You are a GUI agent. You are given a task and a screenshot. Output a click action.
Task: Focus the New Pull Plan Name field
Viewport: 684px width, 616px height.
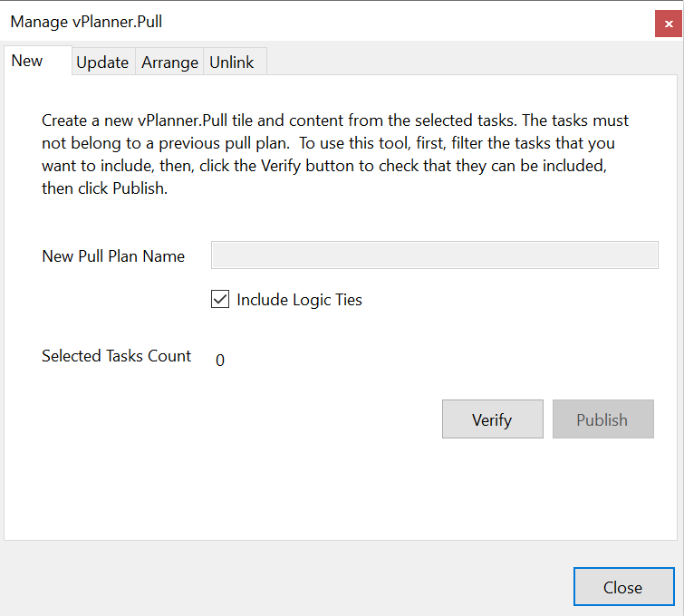click(435, 255)
